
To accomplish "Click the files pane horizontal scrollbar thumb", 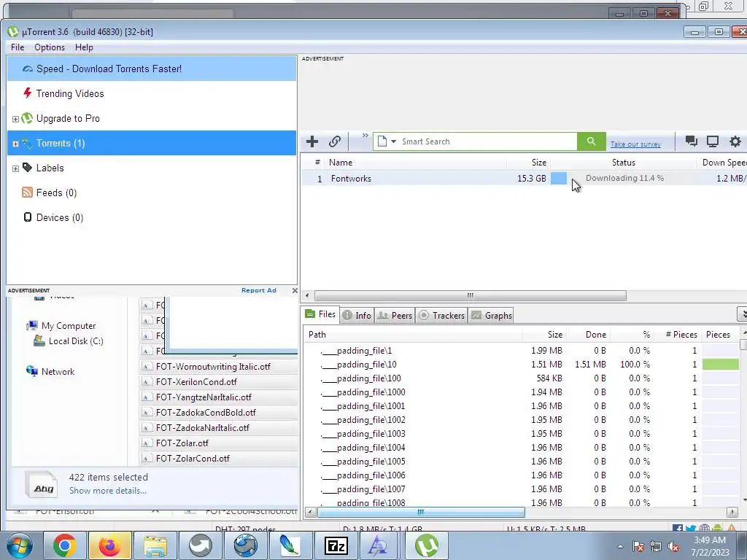I will pyautogui.click(x=421, y=512).
